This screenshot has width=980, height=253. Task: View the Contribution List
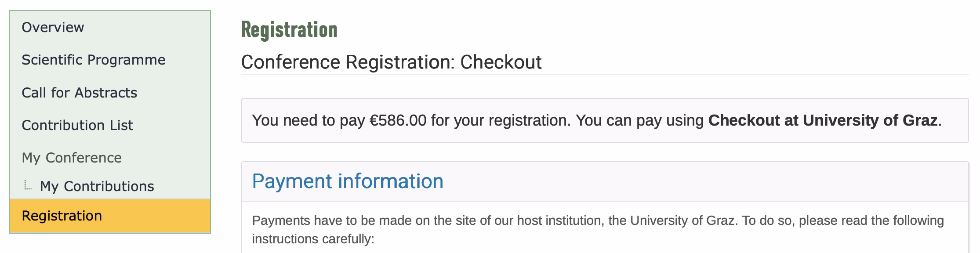78,126
